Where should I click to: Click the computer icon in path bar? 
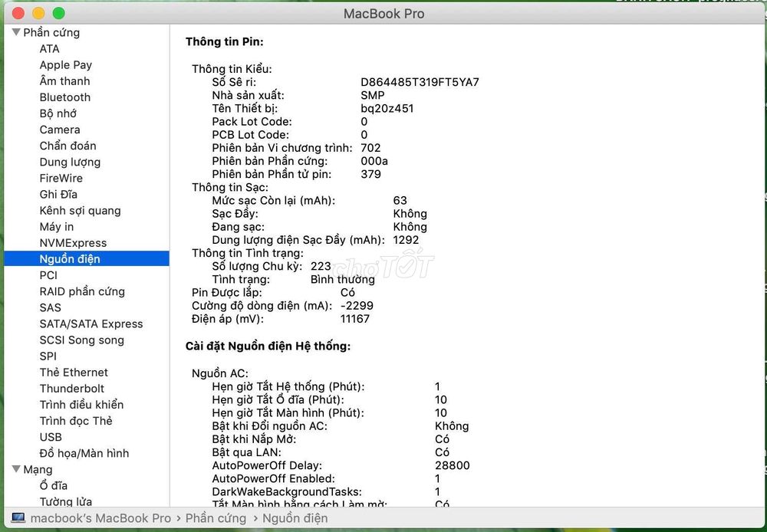click(x=18, y=518)
